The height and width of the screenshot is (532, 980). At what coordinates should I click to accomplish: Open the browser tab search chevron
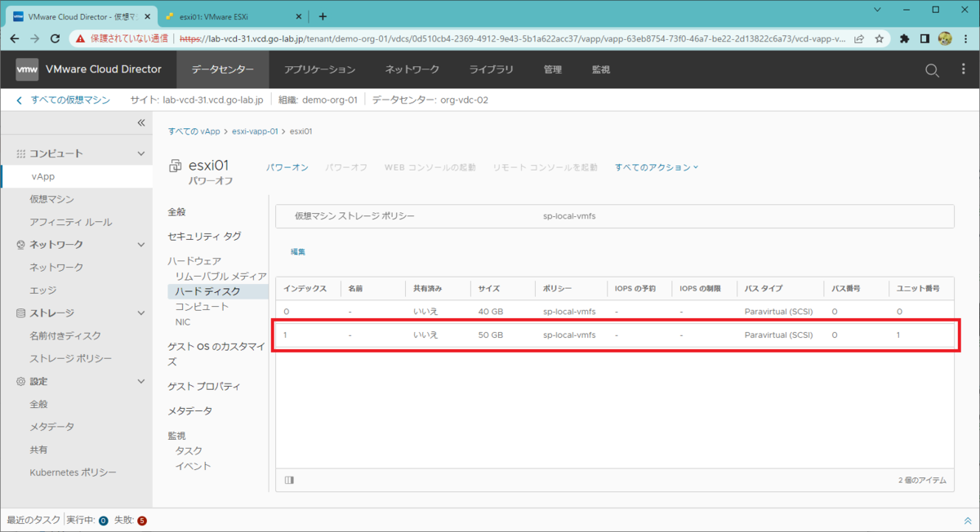(x=876, y=10)
